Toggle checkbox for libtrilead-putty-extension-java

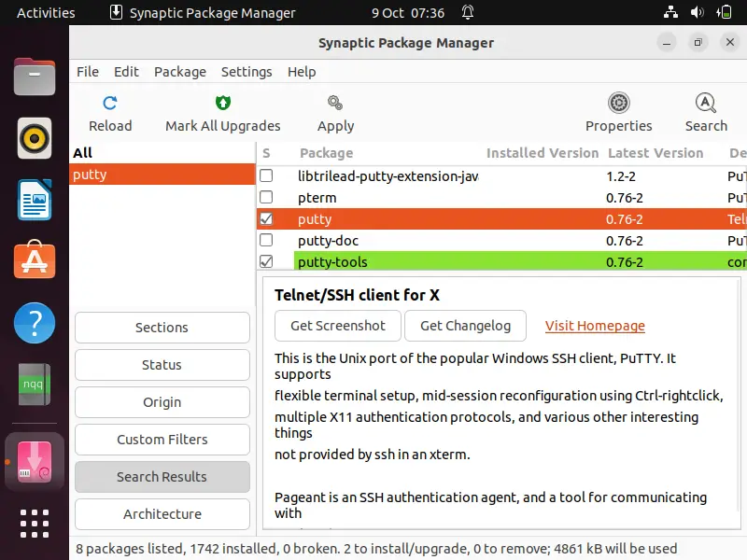tap(266, 175)
